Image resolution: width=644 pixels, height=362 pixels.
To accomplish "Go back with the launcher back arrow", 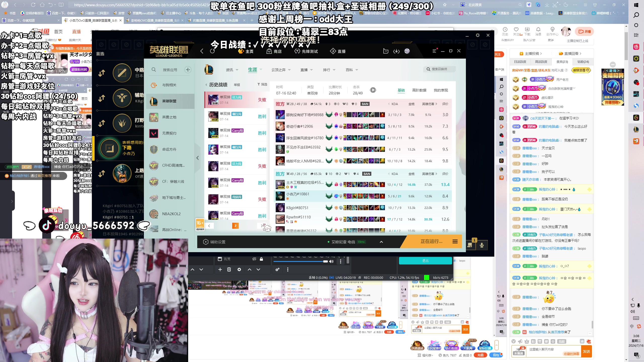I will 202,51.
